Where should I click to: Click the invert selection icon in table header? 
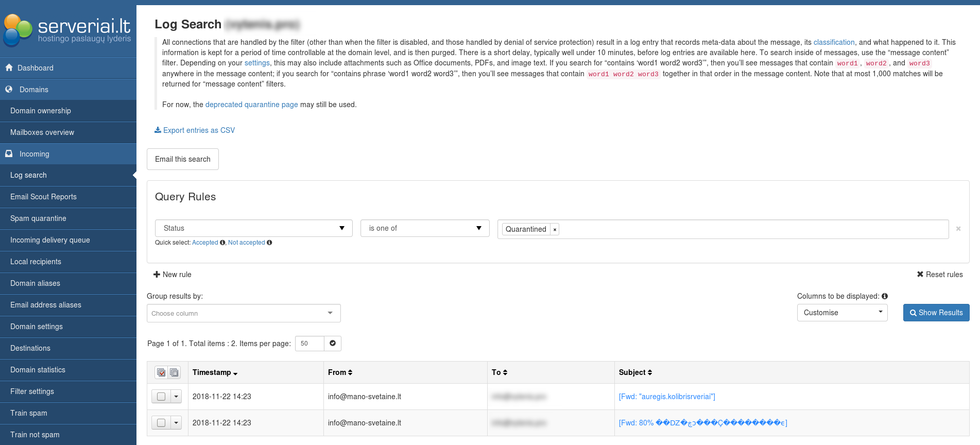coord(175,372)
